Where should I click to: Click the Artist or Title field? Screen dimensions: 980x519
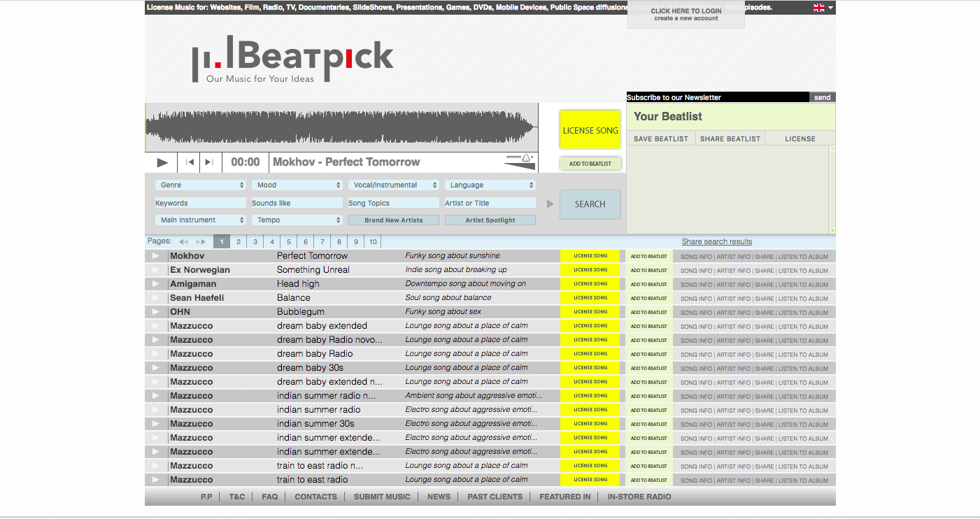tap(490, 203)
